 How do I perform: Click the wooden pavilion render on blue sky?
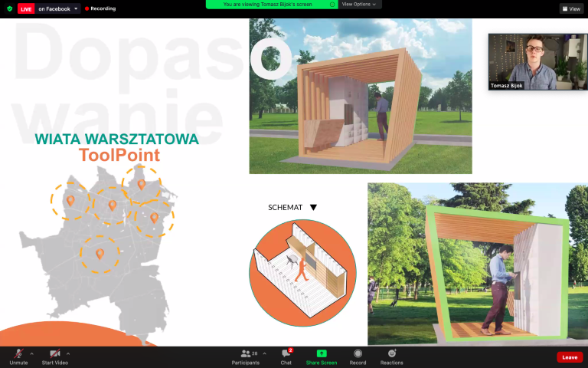[x=361, y=97]
